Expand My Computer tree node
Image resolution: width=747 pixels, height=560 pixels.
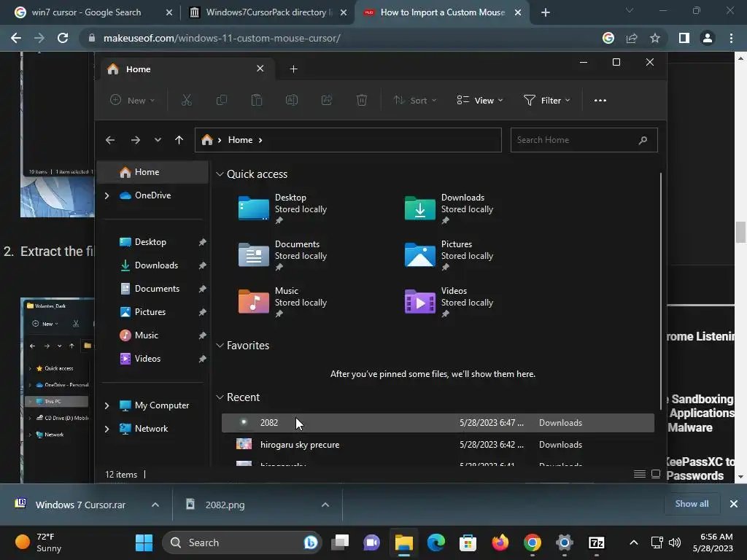tap(107, 405)
